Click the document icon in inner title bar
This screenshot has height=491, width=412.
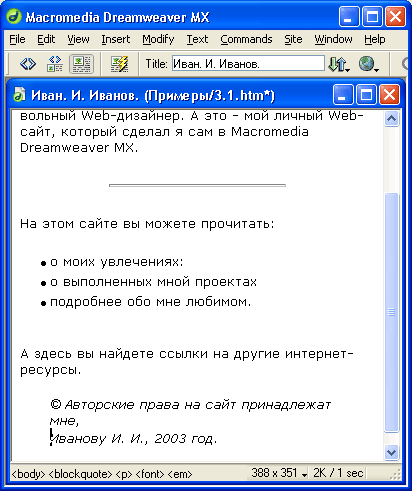pyautogui.click(x=19, y=95)
